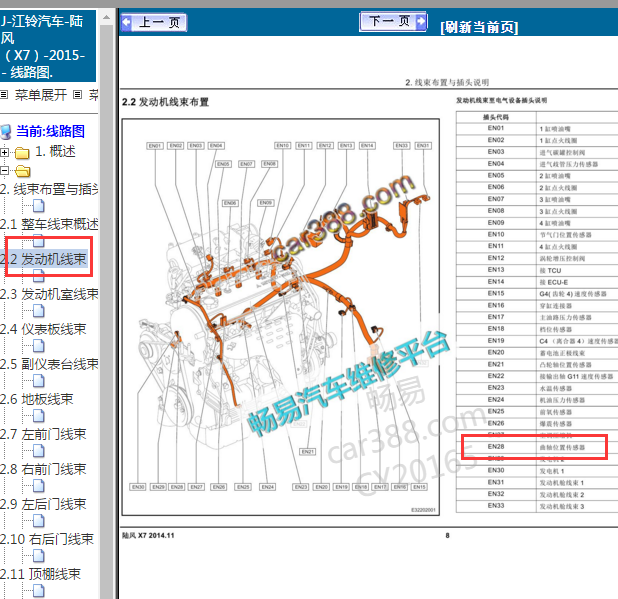
Task: Click page icon under 2.4 仪表板线束
Action: coord(39,347)
